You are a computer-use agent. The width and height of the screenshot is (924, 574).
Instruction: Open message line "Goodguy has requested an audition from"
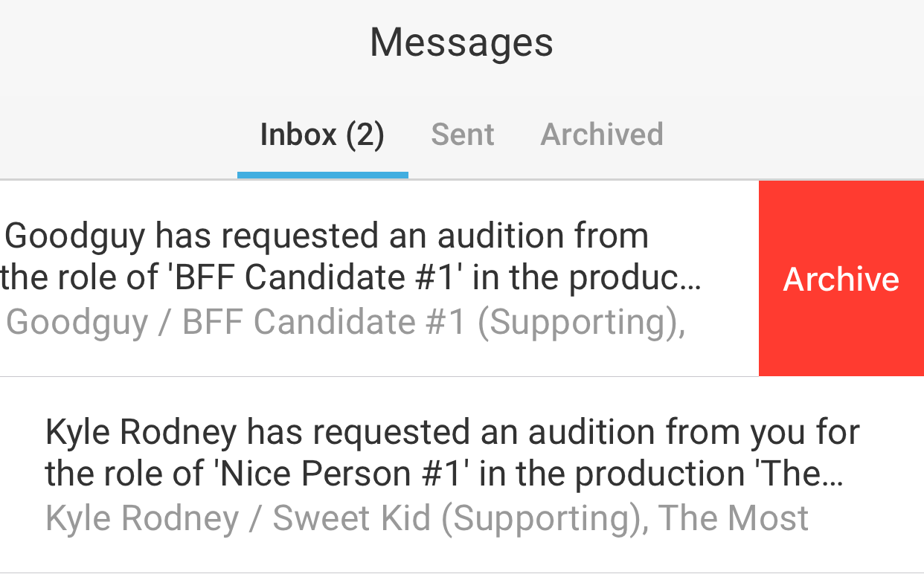[327, 236]
